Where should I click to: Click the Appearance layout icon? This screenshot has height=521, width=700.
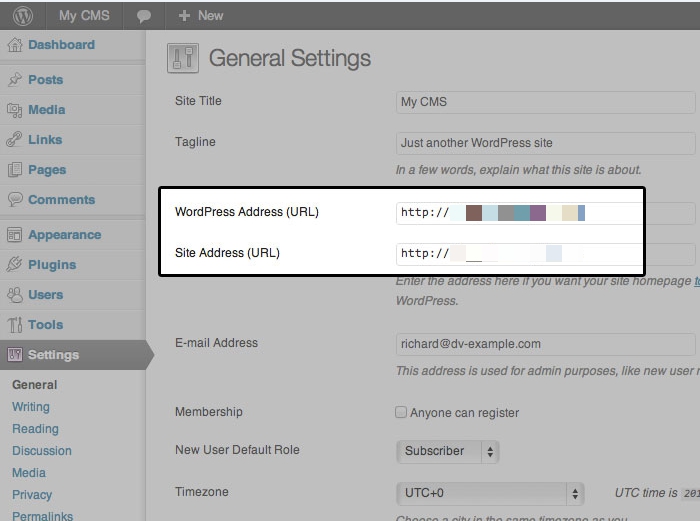[x=15, y=235]
